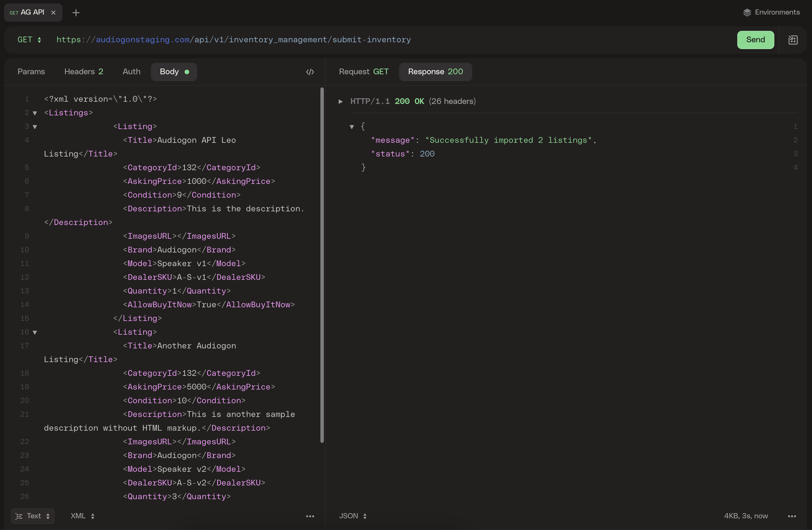Click the code snippet icon in request panel
Image resolution: width=812 pixels, height=530 pixels.
pos(310,72)
